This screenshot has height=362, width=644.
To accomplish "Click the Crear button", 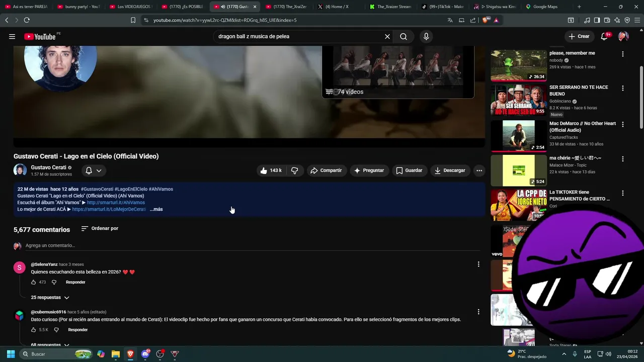I will point(579,36).
